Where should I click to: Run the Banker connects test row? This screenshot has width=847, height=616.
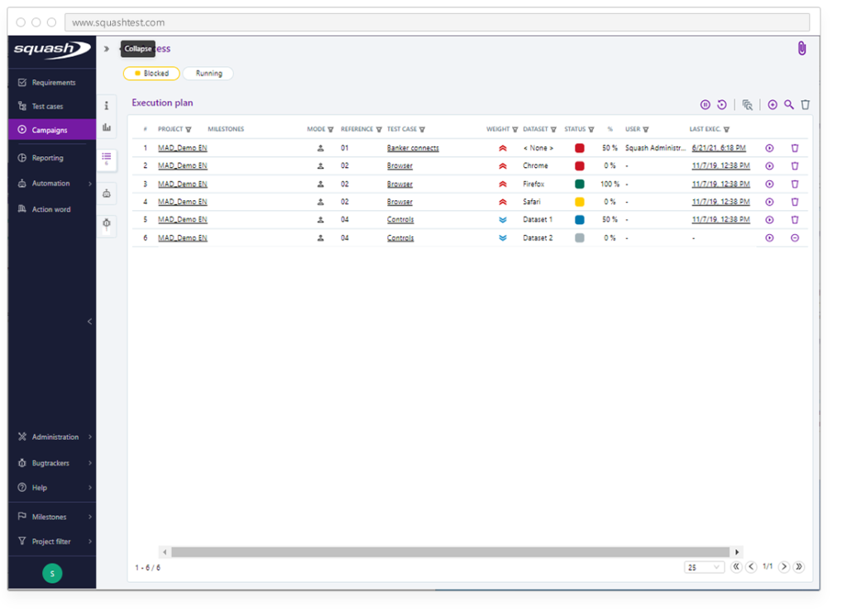[x=769, y=148]
